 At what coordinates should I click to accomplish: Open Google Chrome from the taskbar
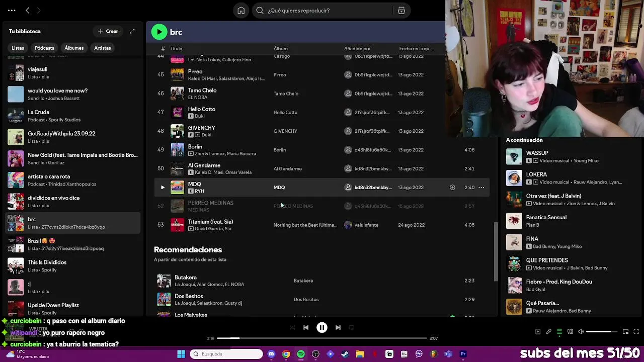click(x=286, y=354)
